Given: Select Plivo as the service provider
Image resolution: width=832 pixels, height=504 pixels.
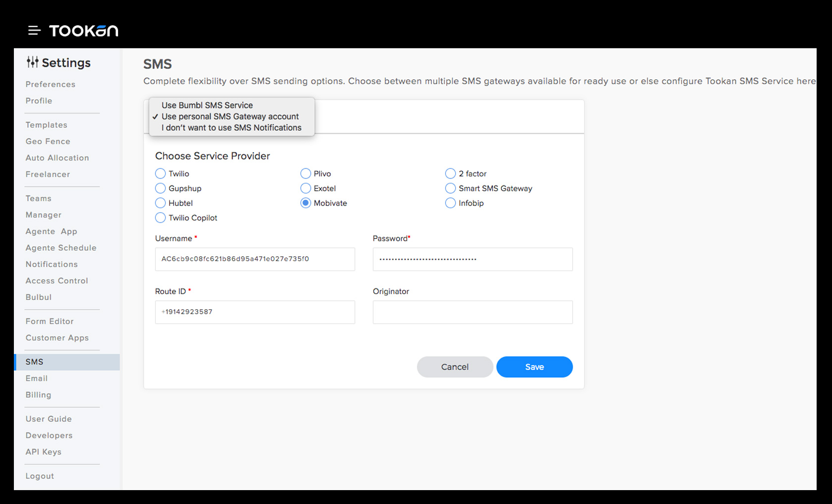Looking at the screenshot, I should point(305,173).
